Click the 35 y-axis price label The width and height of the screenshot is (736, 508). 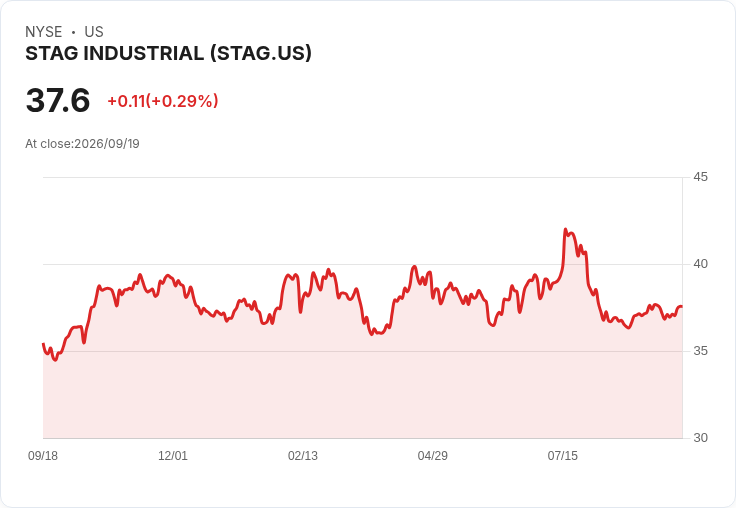[700, 351]
